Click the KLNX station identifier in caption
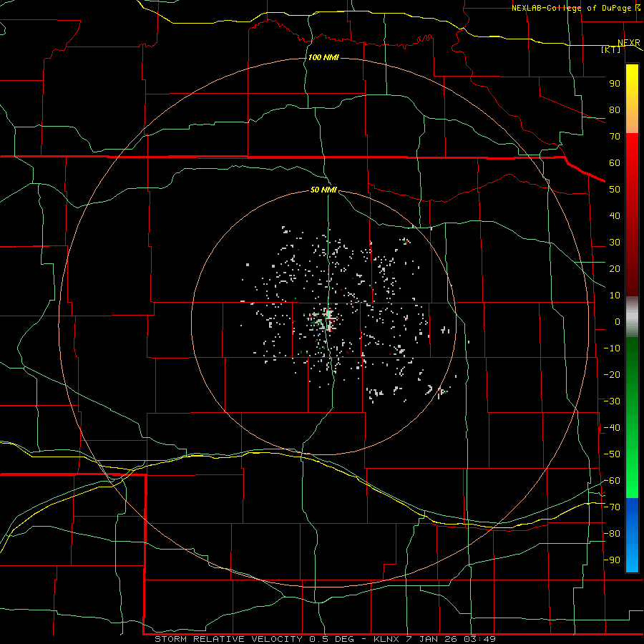This screenshot has width=644, height=644. [386, 639]
